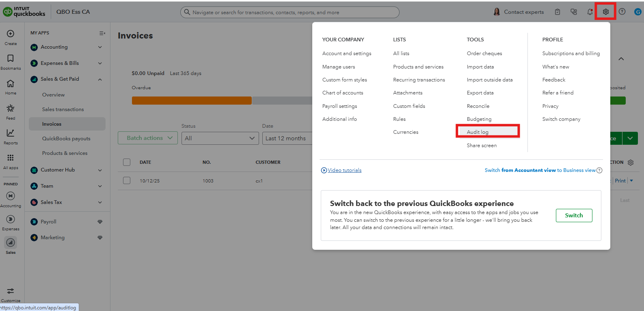
Task: Open Share screen option
Action: (x=482, y=146)
